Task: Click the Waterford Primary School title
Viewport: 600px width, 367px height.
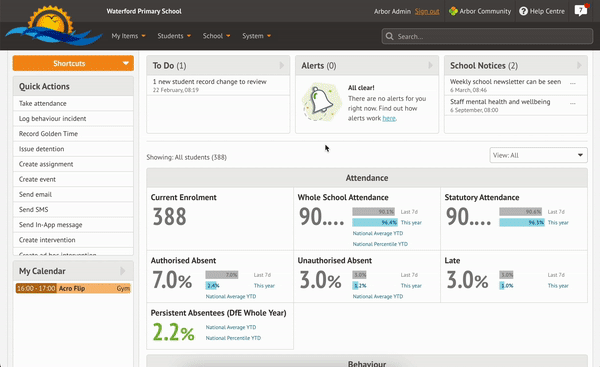Action: [144, 11]
